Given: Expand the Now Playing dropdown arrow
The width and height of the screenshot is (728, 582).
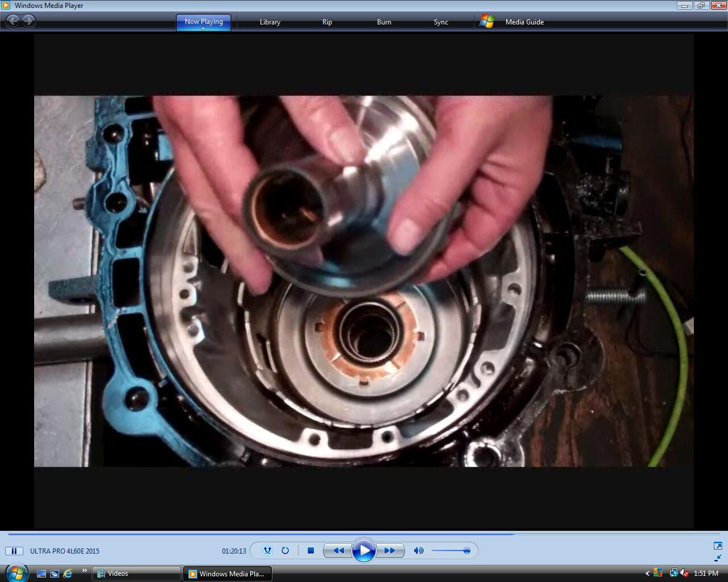Looking at the screenshot, I should point(204,28).
